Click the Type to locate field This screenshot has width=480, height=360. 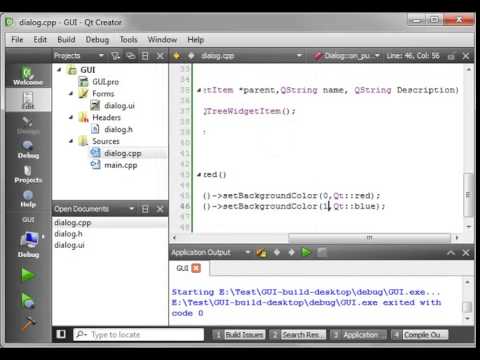[138, 334]
